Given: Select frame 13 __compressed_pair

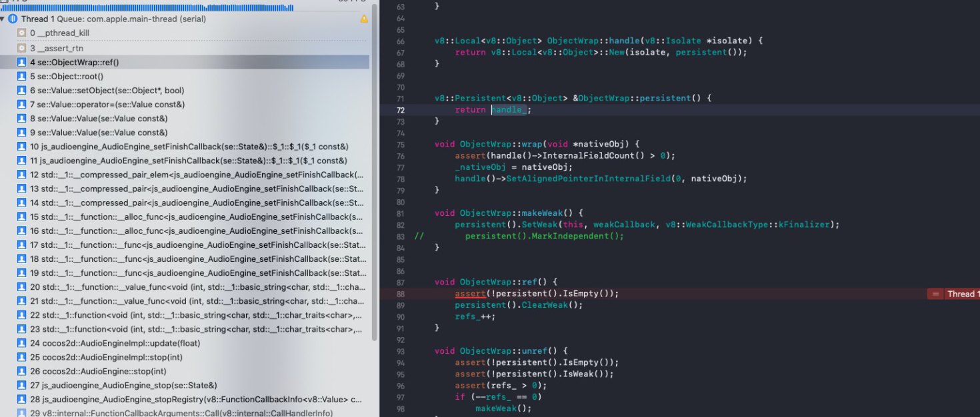Looking at the screenshot, I should coord(185,189).
